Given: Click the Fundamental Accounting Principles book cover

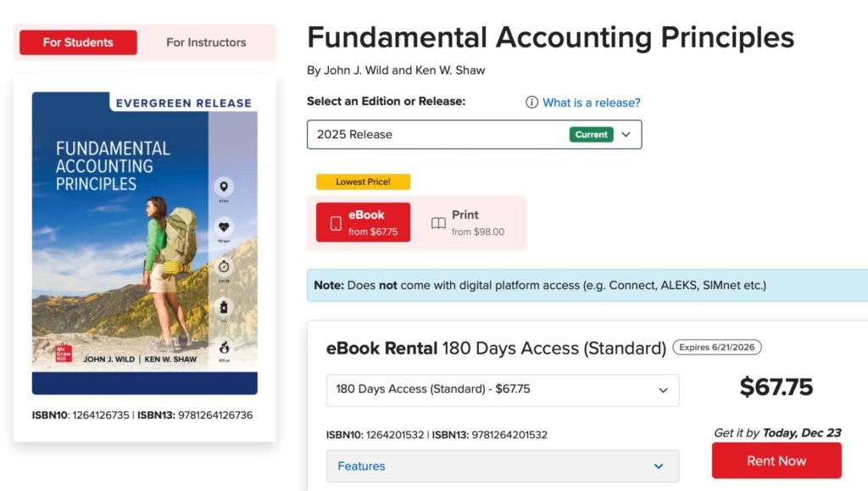Looking at the screenshot, I should [x=144, y=243].
